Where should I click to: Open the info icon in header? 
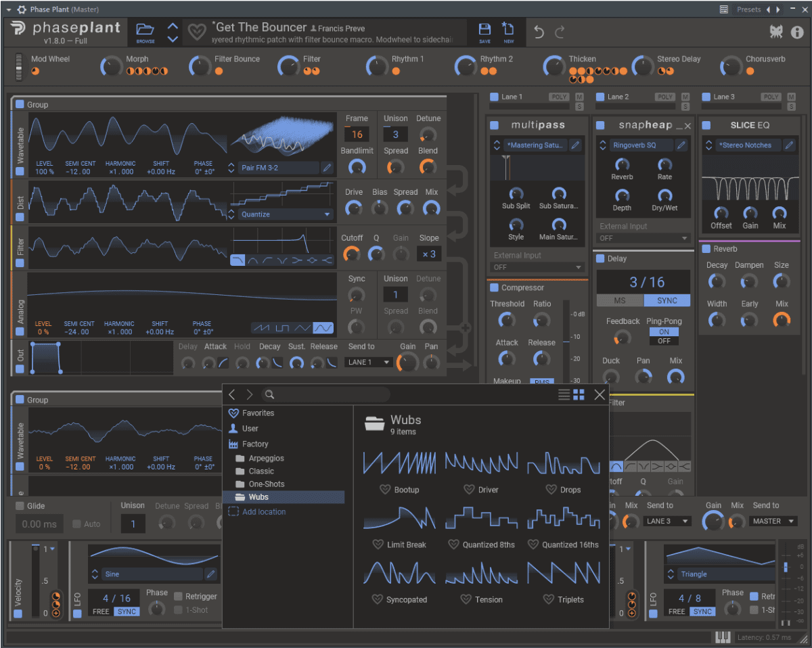click(x=797, y=32)
